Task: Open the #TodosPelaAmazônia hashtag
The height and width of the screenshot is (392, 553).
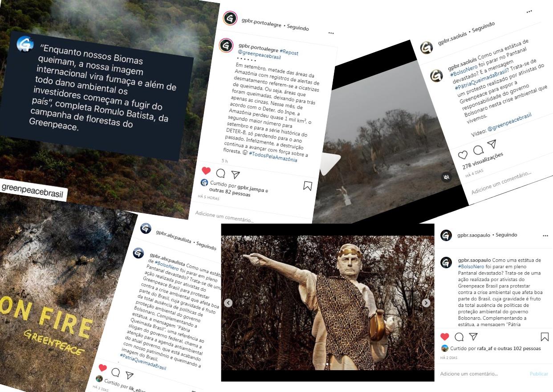Action: coord(273,157)
